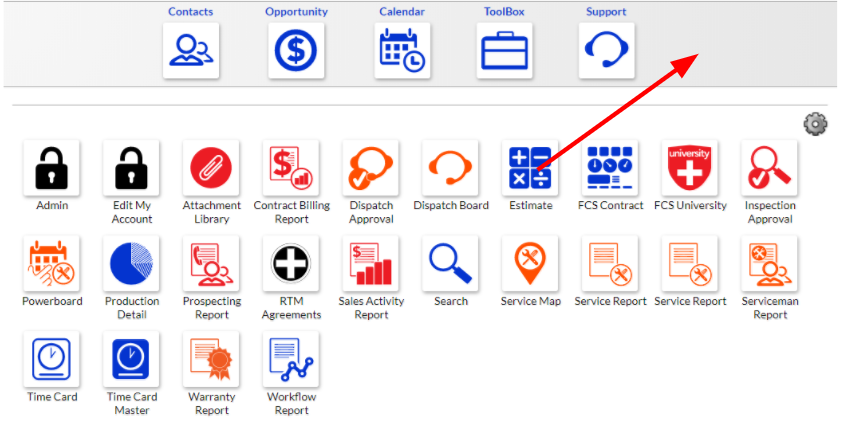The width and height of the screenshot is (843, 445).
Task: Open Service Report next to Service Map
Action: click(610, 263)
